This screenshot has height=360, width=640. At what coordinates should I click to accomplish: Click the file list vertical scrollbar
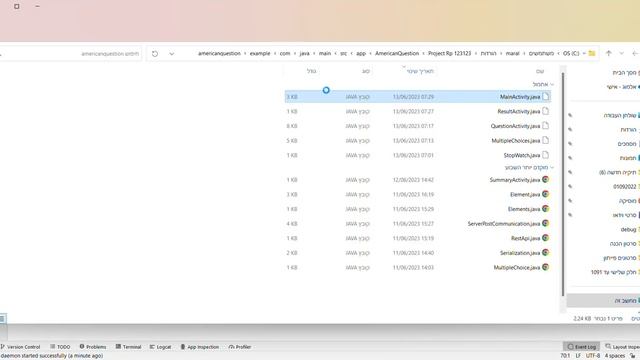click(x=563, y=184)
